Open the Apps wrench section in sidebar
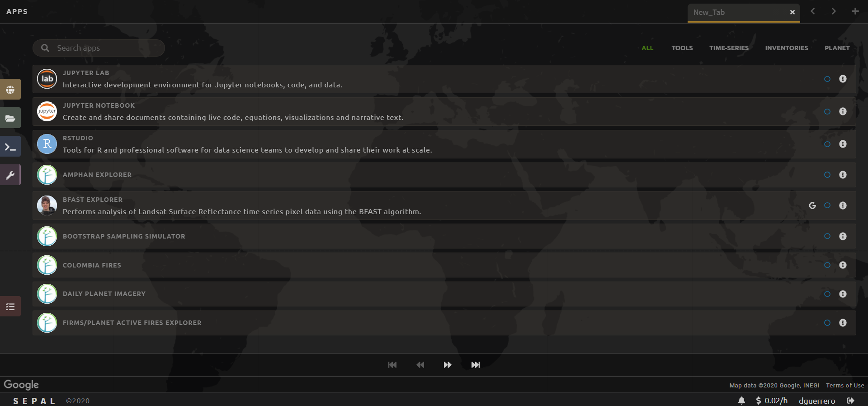868x406 pixels. tap(10, 175)
